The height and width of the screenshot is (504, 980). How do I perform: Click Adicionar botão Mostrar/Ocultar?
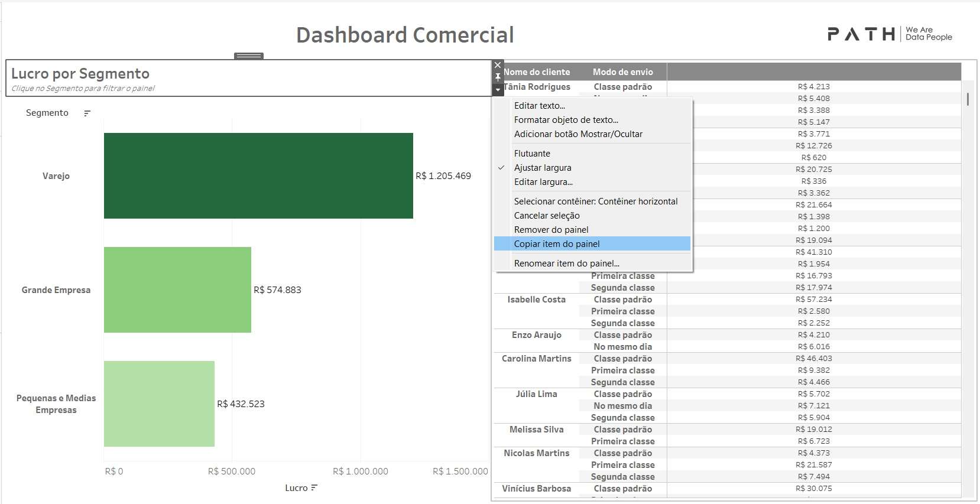(x=578, y=134)
